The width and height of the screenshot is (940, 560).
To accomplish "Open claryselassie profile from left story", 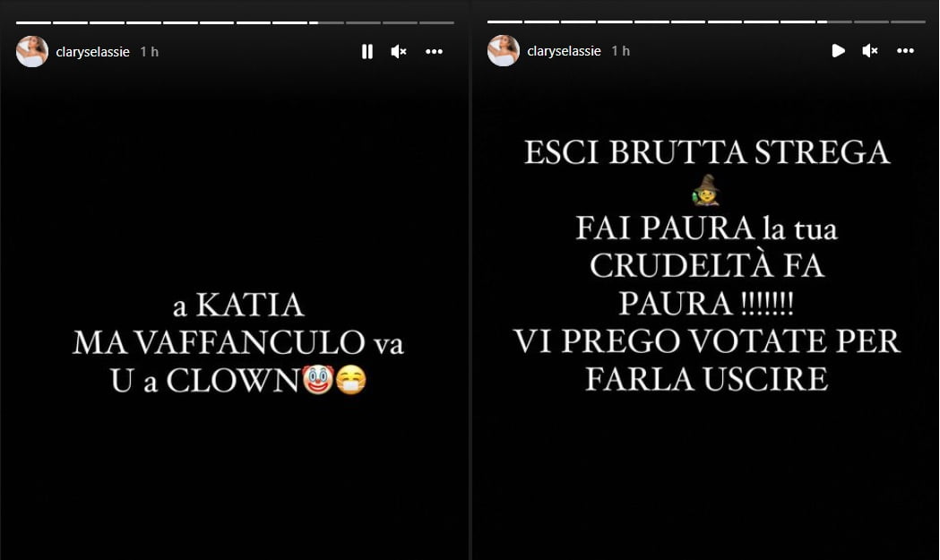I will tap(93, 52).
